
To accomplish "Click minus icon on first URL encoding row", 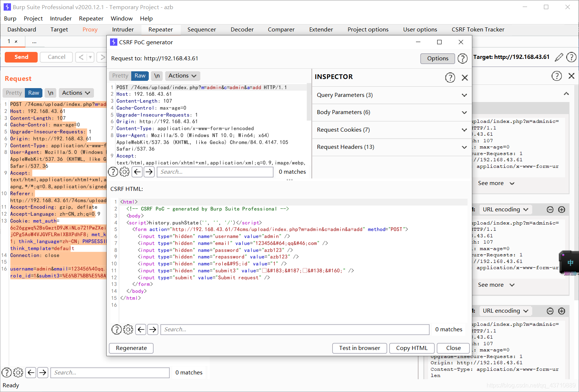I will click(550, 210).
